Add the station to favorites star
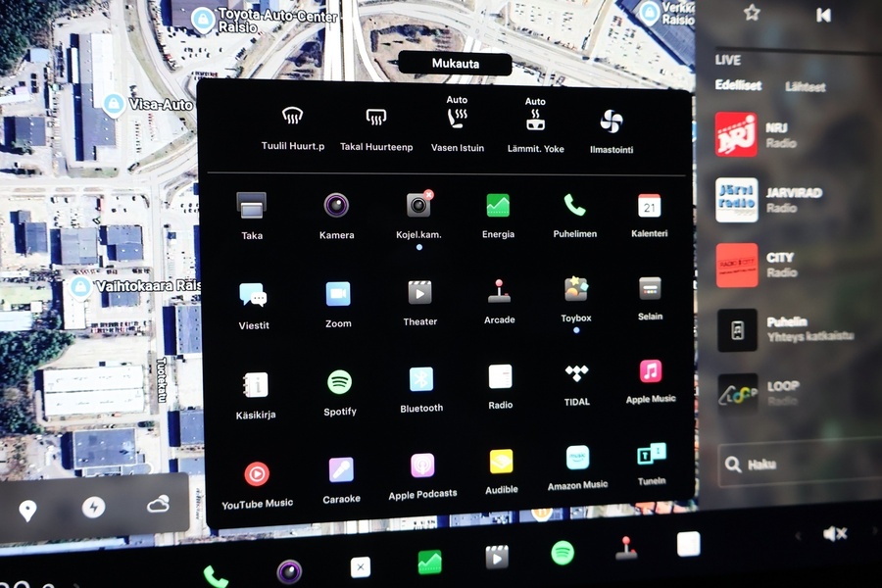Image resolution: width=882 pixels, height=588 pixels. click(752, 13)
